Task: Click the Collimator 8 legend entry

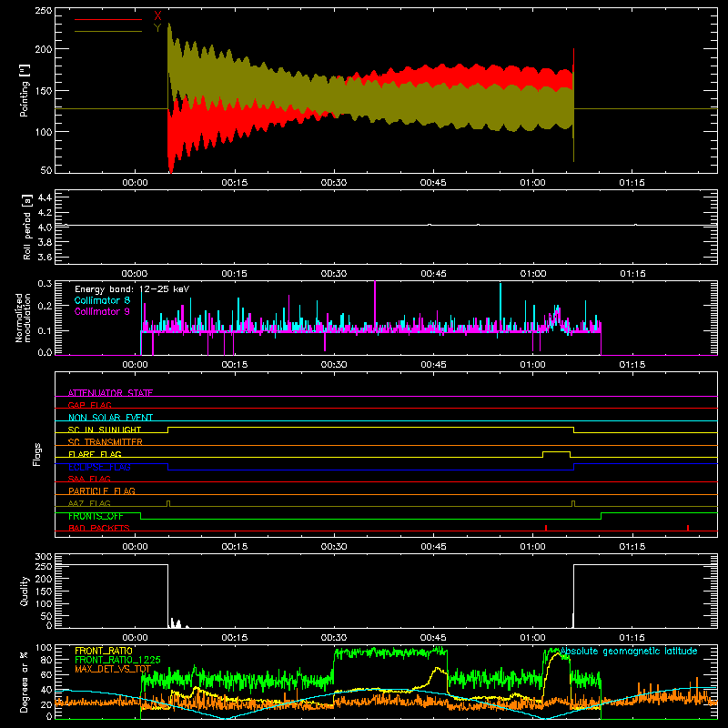Action: (x=102, y=300)
